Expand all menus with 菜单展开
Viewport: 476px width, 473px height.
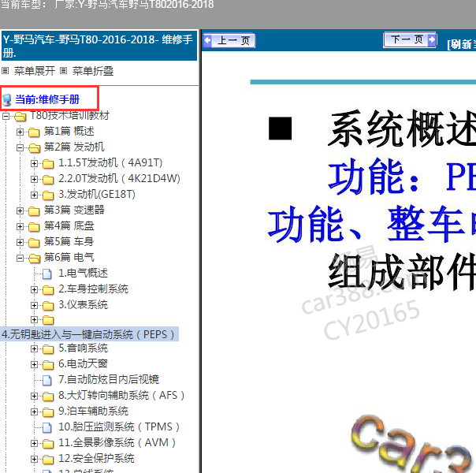[35, 71]
